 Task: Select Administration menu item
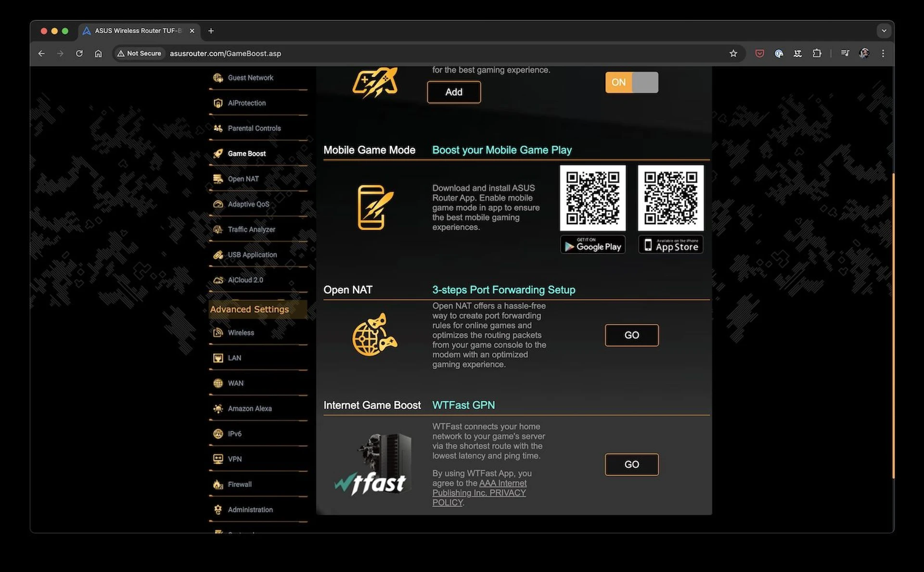tap(258, 509)
